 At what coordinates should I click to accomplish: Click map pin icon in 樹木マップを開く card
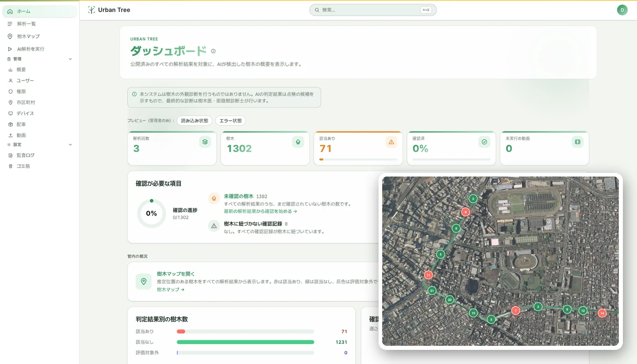(x=144, y=281)
